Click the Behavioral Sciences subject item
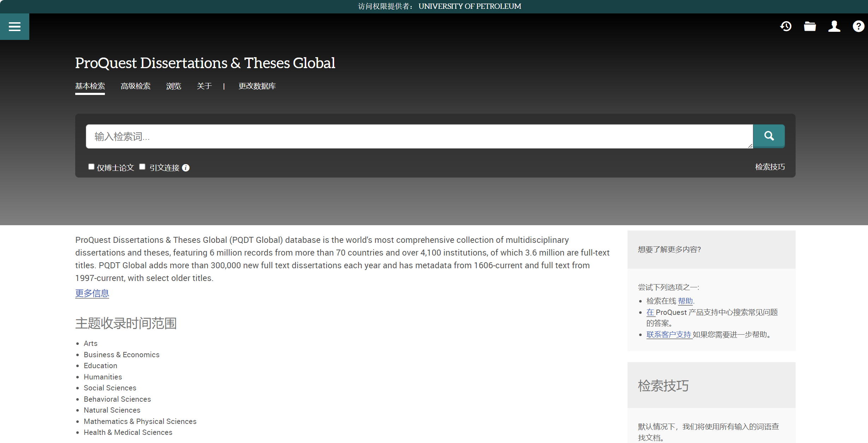 point(117,399)
